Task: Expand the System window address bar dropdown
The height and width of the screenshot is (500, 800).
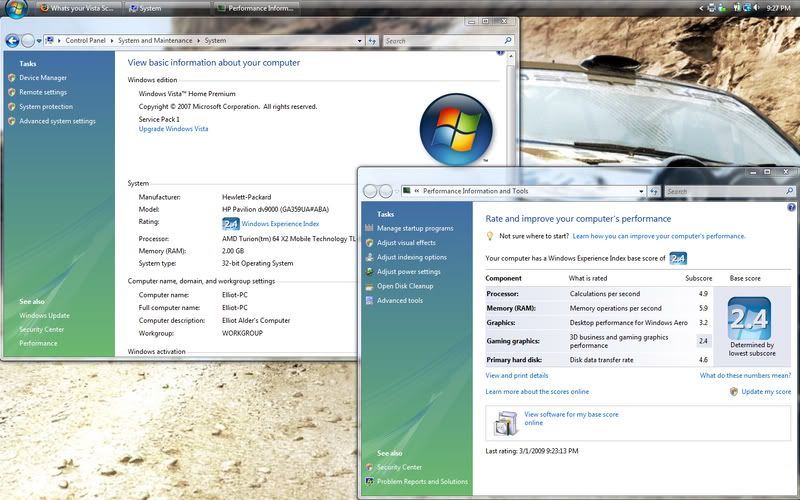Action: tap(357, 41)
